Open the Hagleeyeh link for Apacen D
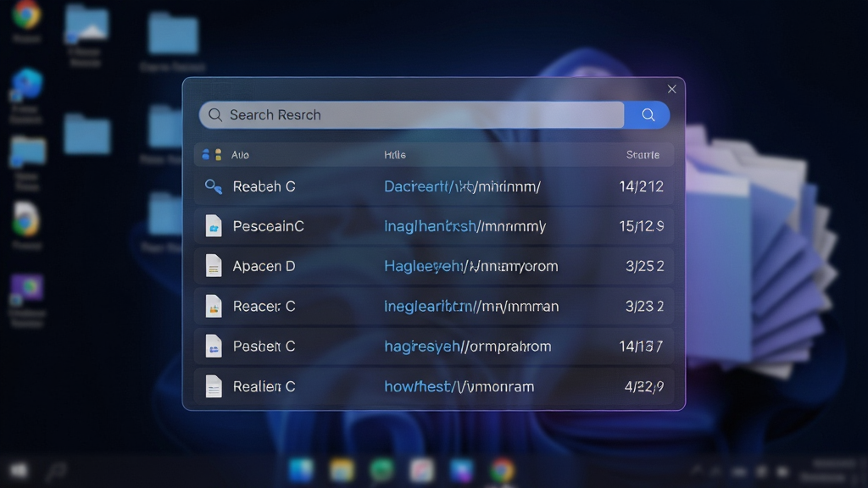The width and height of the screenshot is (868, 488). pos(471,266)
